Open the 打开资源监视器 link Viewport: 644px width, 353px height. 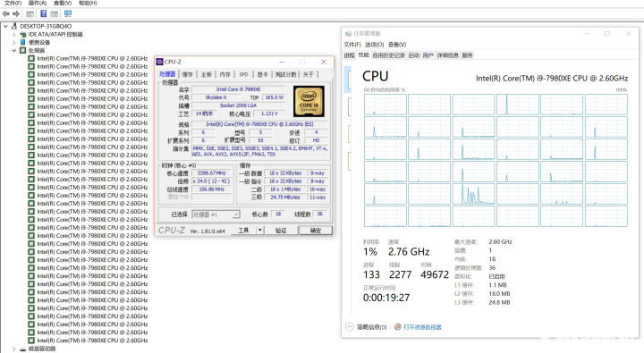point(422,327)
